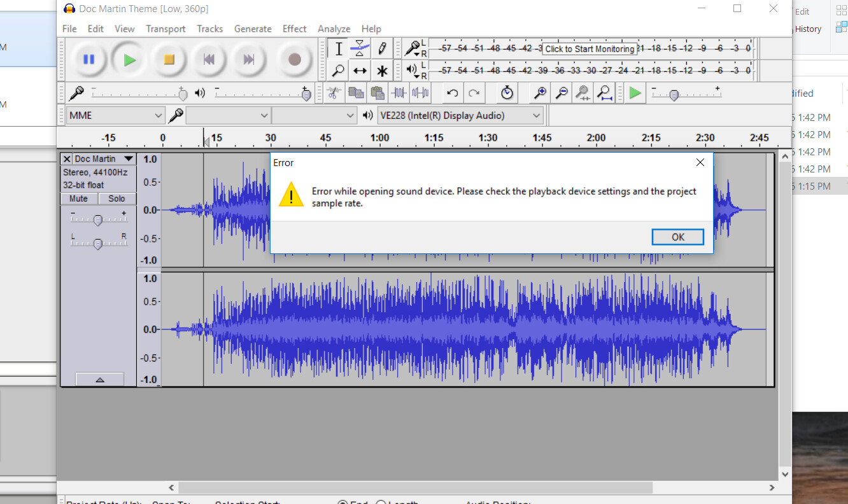Viewport: 848px width, 504px height.
Task: Start playback with the green Play button
Action: [x=130, y=60]
